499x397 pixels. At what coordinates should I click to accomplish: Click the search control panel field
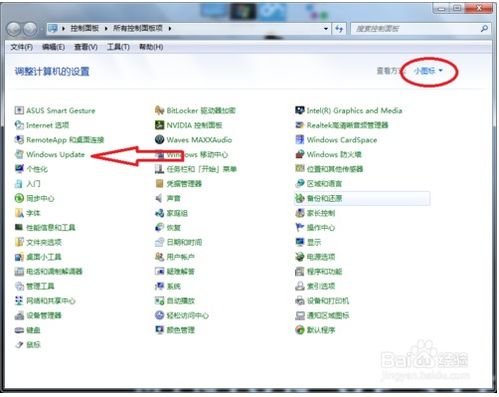417,29
